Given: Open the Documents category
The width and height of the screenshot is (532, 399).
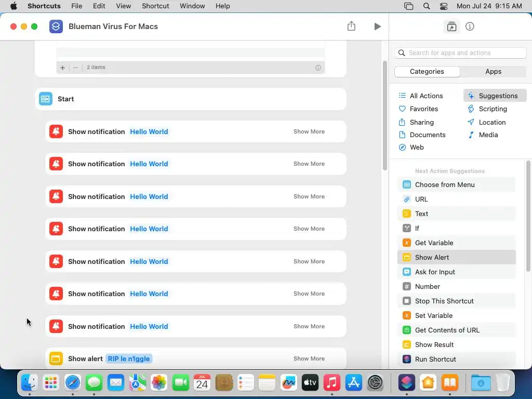Looking at the screenshot, I should [x=422, y=135].
